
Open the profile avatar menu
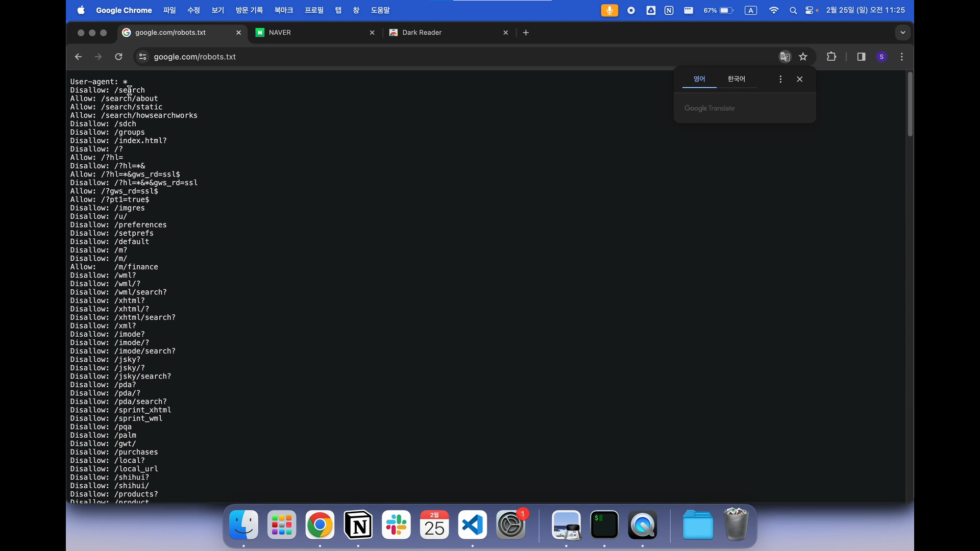tap(882, 57)
